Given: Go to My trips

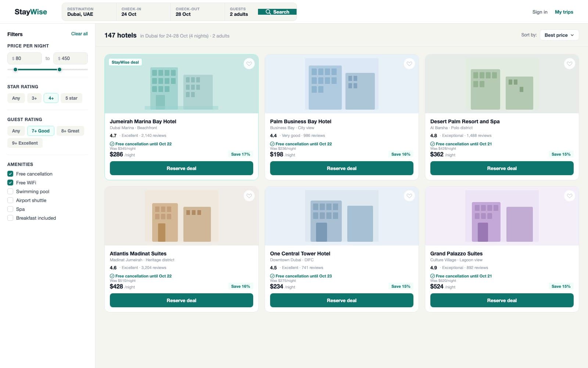Looking at the screenshot, I should [564, 12].
